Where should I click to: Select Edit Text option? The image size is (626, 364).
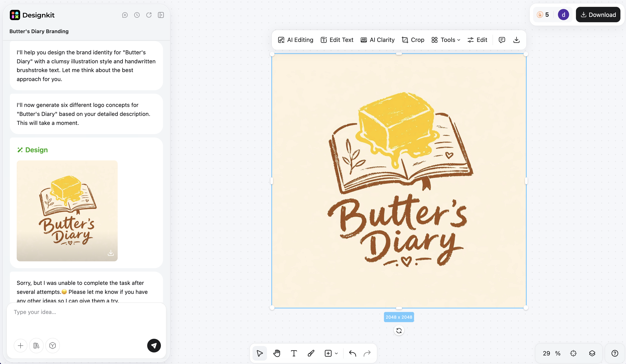pyautogui.click(x=337, y=40)
